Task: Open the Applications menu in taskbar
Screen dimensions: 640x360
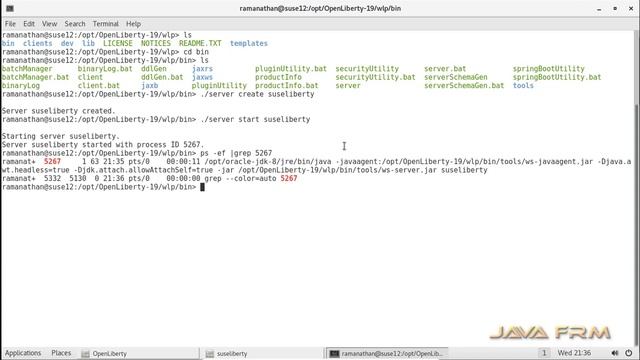Action: [23, 353]
